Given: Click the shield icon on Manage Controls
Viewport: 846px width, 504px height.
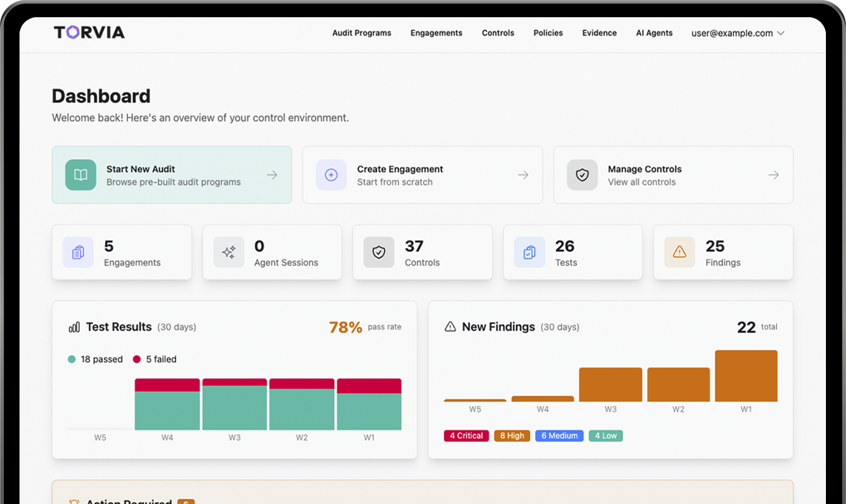Looking at the screenshot, I should click(582, 175).
